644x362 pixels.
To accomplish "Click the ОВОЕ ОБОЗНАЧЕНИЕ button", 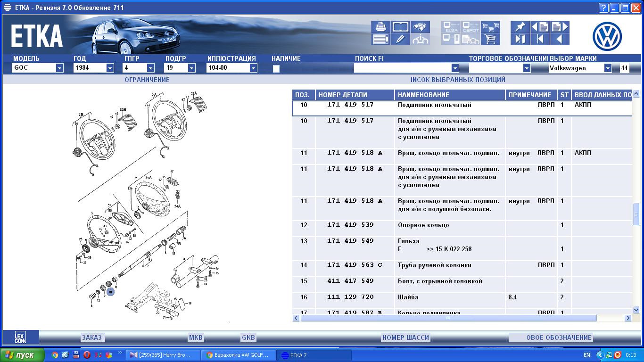I will 550,337.
